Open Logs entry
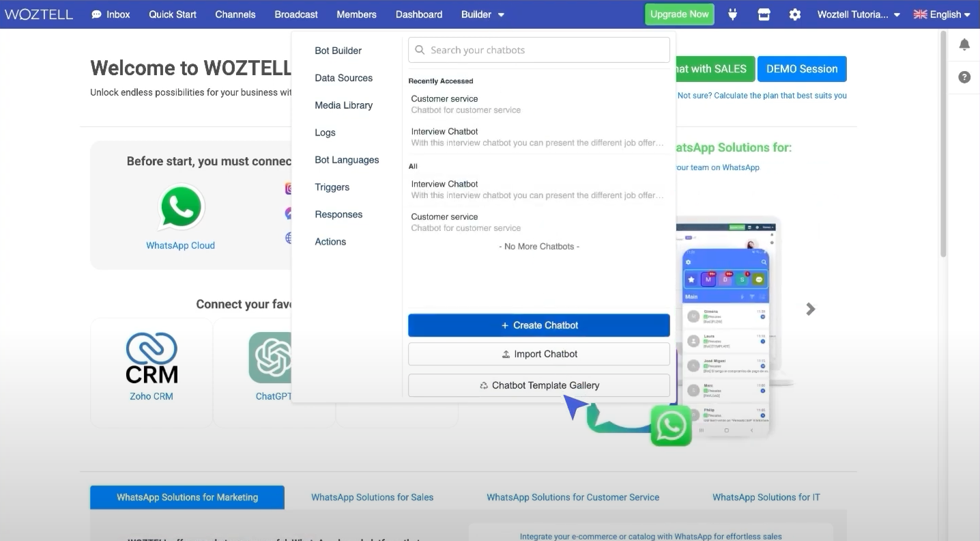980x541 pixels. pyautogui.click(x=325, y=133)
